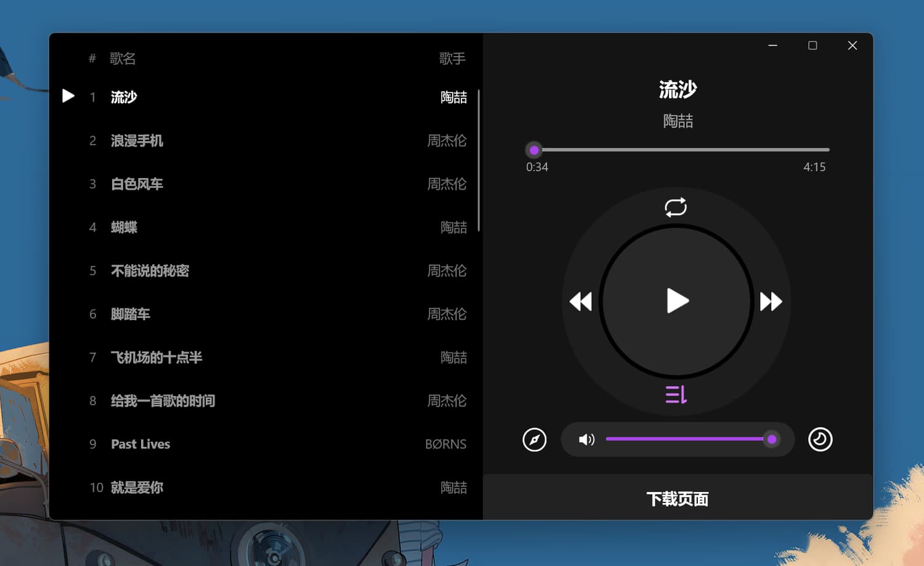Click the 歌手 column header

(x=452, y=59)
